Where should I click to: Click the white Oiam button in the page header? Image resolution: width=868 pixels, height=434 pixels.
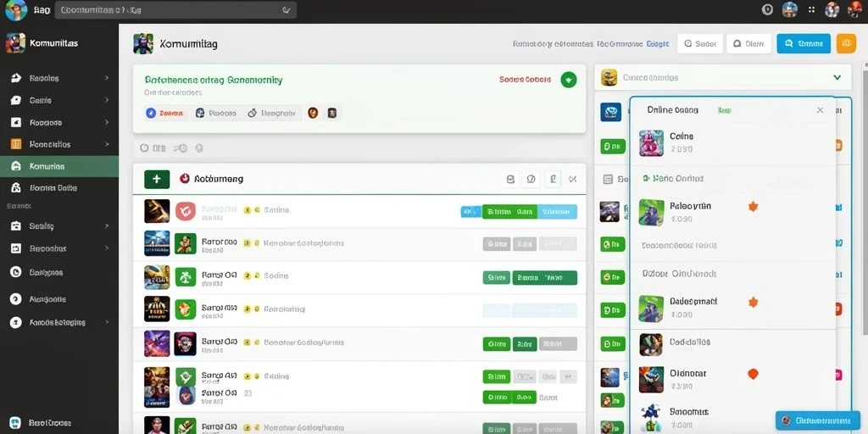749,44
